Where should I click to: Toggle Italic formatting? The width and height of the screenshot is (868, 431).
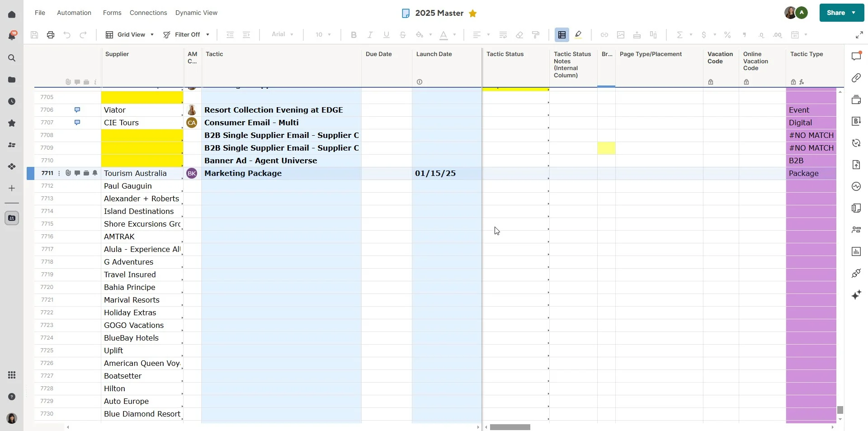point(370,35)
